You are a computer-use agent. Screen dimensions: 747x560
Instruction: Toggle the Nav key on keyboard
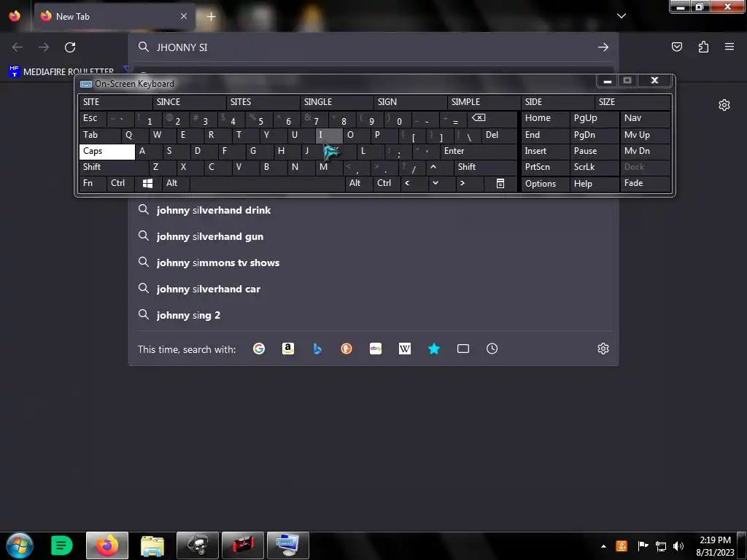(645, 118)
